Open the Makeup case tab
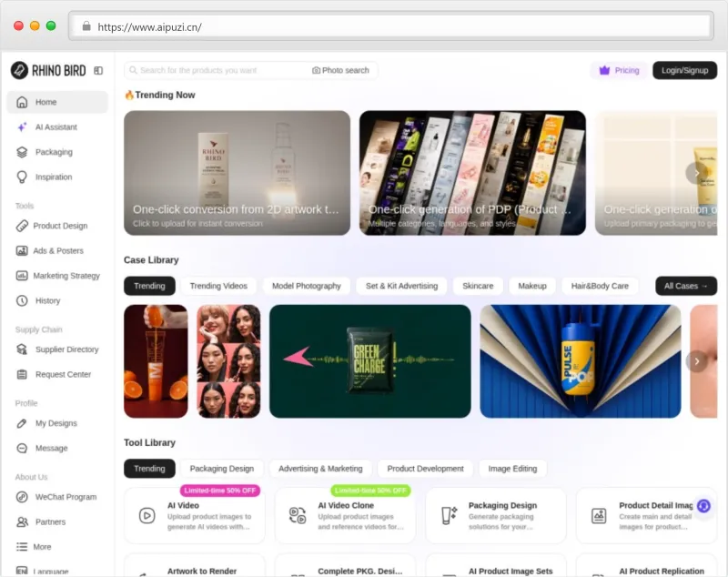The width and height of the screenshot is (728, 577). 532,286
